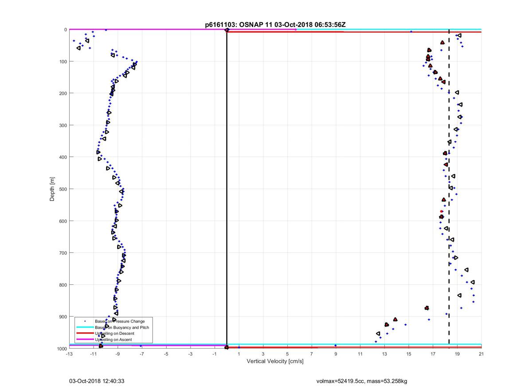Click 'volmax=52419.5cc, mass=53.258kg' footer text
The height and width of the screenshot is (392, 532).
[x=362, y=381]
